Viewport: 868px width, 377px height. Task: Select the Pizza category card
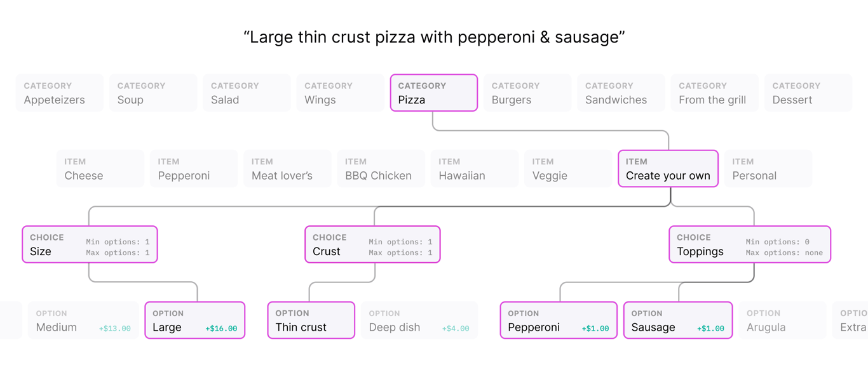pyautogui.click(x=433, y=93)
